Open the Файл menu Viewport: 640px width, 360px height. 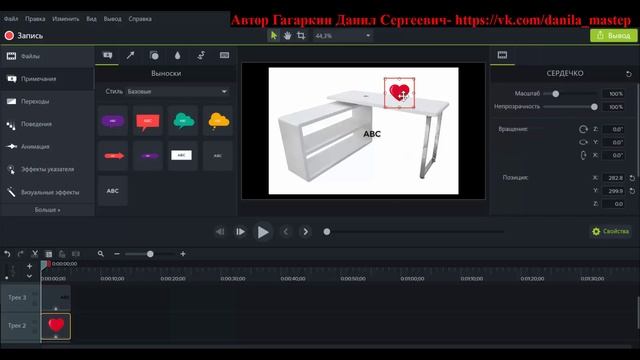pyautogui.click(x=11, y=19)
